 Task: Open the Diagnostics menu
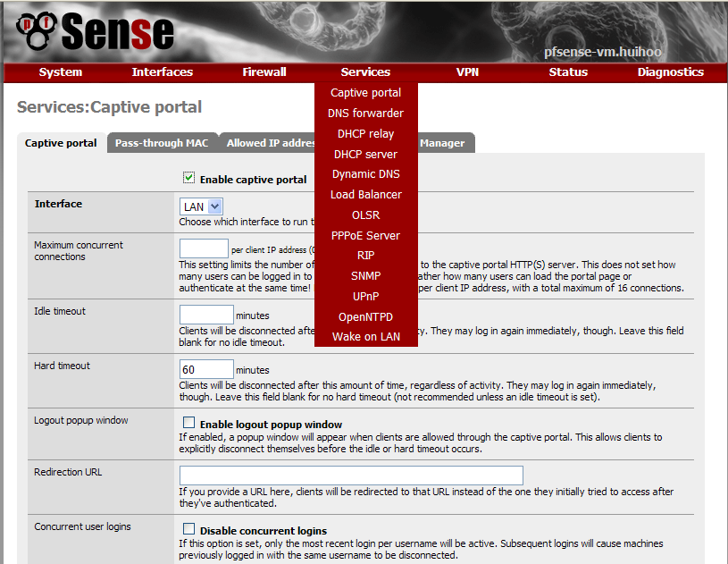click(670, 72)
